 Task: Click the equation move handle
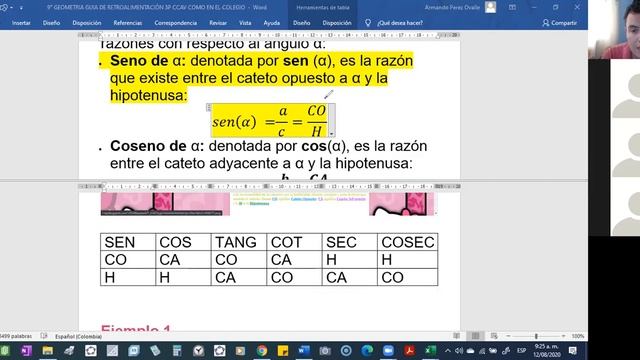point(209,107)
